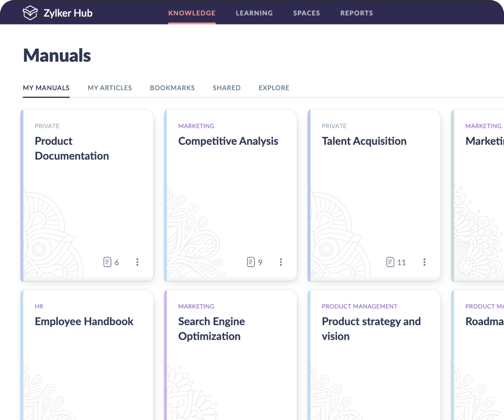Screen dimensions: 504x420
Task: Open Product strategy and vision manual
Action: (371, 329)
